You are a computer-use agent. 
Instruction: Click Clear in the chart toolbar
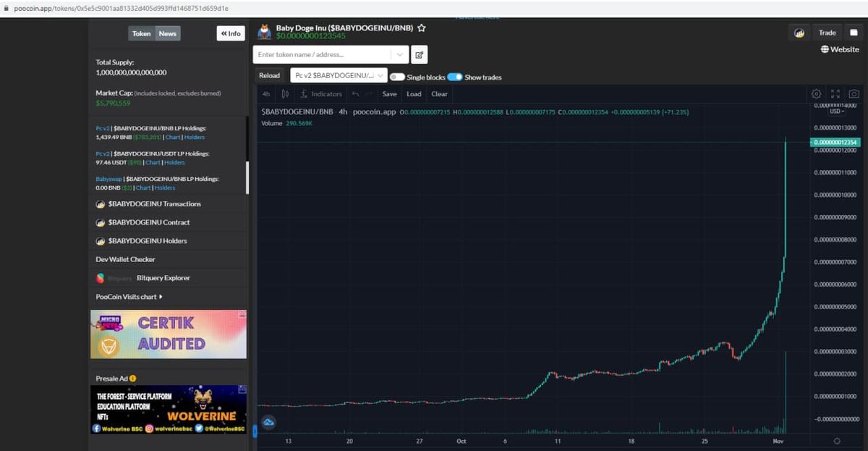pos(440,94)
